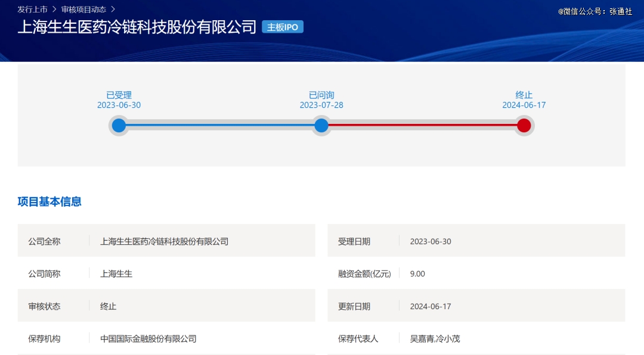Click the 审核状态 value 终止
Image resolution: width=644 pixels, height=355 pixels.
coord(108,306)
